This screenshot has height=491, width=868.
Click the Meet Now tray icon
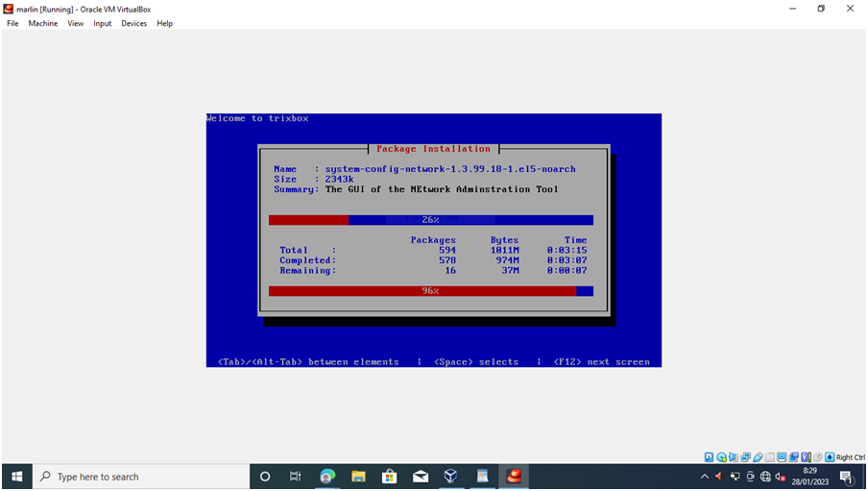coord(750,477)
